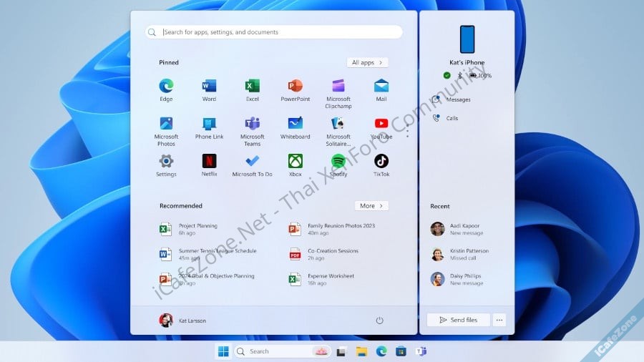This screenshot has width=644, height=362.
Task: Expand the All apps list
Action: 367,62
